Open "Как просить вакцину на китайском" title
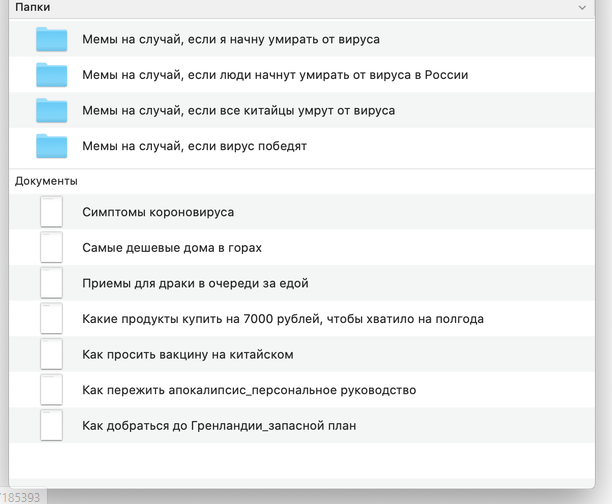612x504 pixels. coord(187,354)
